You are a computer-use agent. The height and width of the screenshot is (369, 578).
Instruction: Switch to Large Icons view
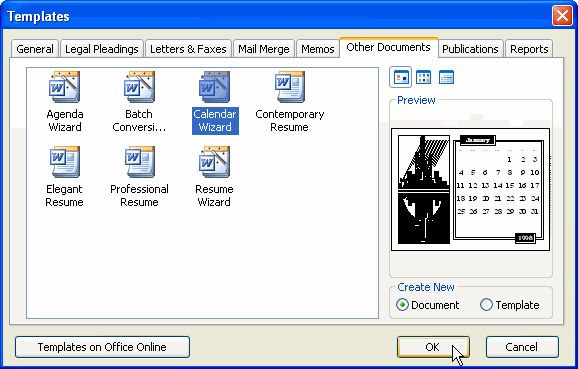401,77
